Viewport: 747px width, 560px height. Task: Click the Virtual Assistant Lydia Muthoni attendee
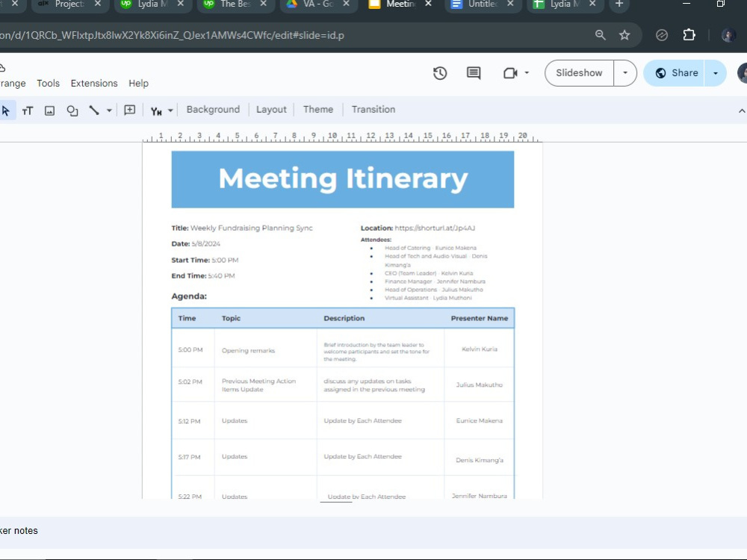click(x=428, y=298)
